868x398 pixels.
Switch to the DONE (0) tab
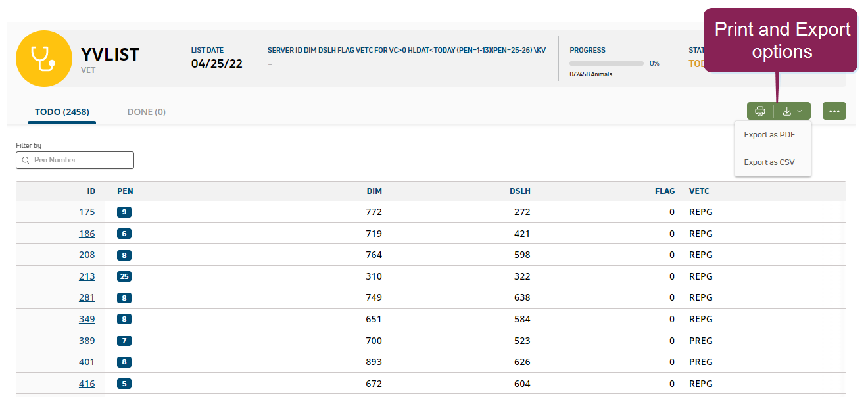(x=146, y=112)
